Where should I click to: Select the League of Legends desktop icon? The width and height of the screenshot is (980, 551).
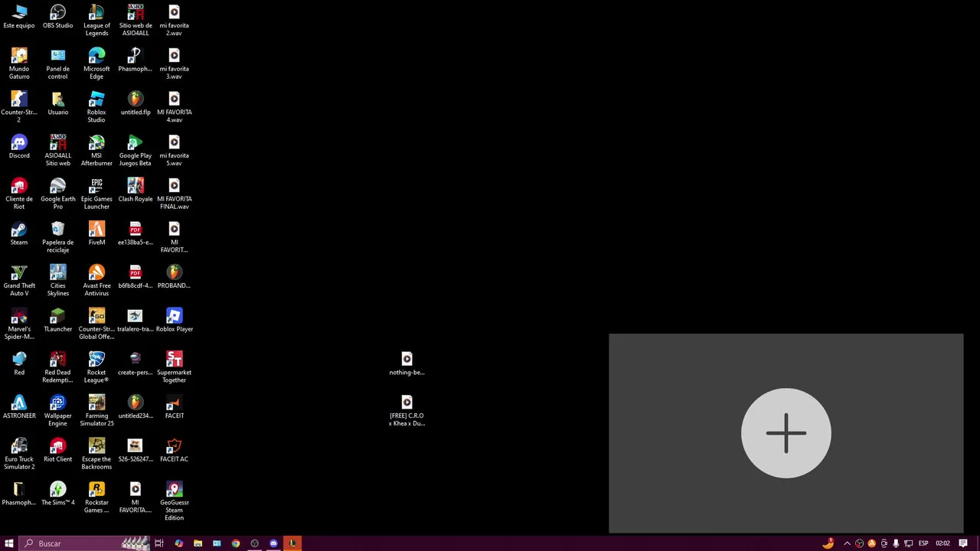point(96,20)
